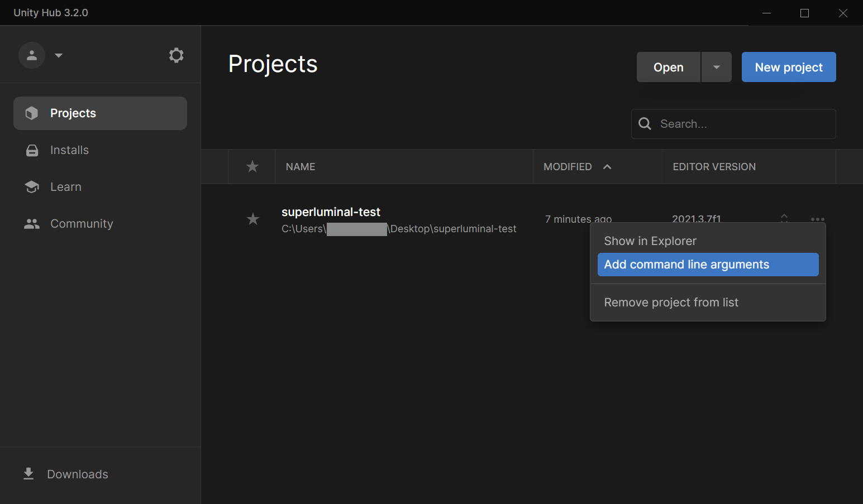863x504 pixels.
Task: Click the Community people icon
Action: click(x=32, y=224)
